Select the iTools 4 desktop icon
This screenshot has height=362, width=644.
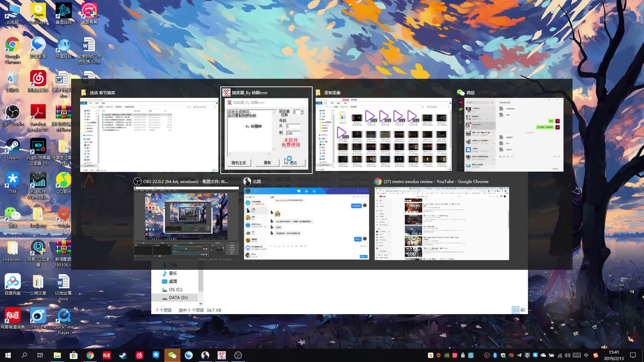coord(38,319)
